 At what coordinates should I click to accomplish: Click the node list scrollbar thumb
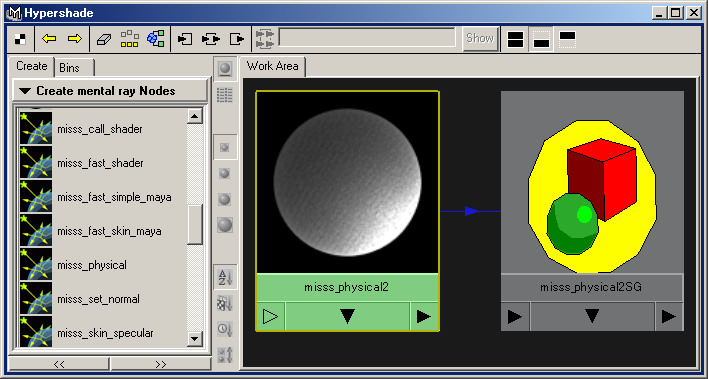pyautogui.click(x=195, y=225)
